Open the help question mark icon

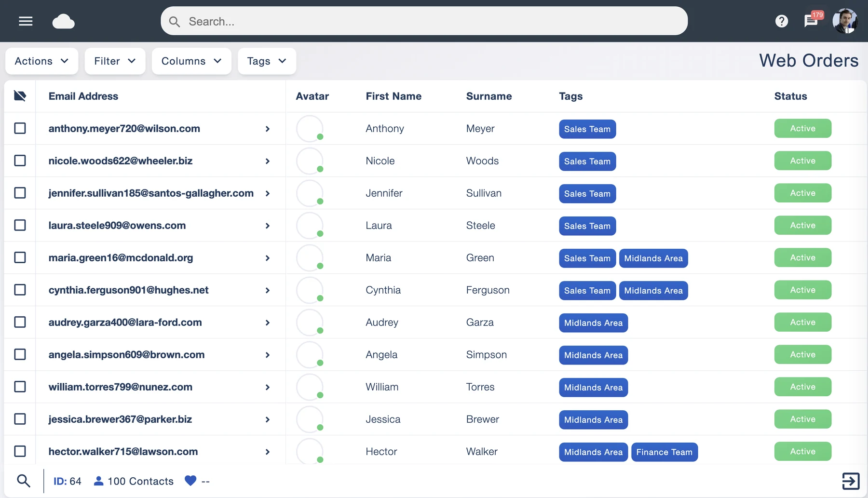782,21
